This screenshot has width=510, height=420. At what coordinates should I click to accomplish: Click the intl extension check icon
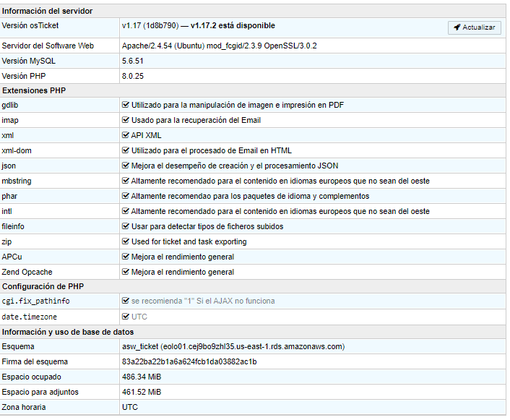[x=126, y=211]
